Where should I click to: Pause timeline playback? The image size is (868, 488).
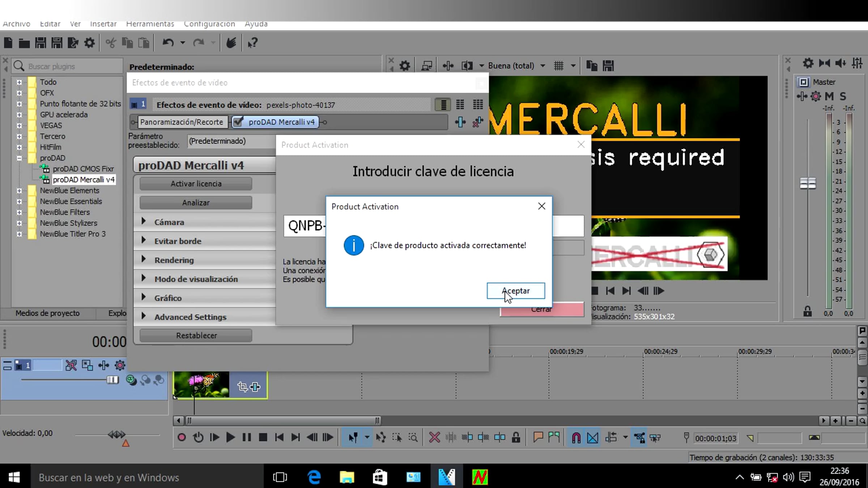247,438
